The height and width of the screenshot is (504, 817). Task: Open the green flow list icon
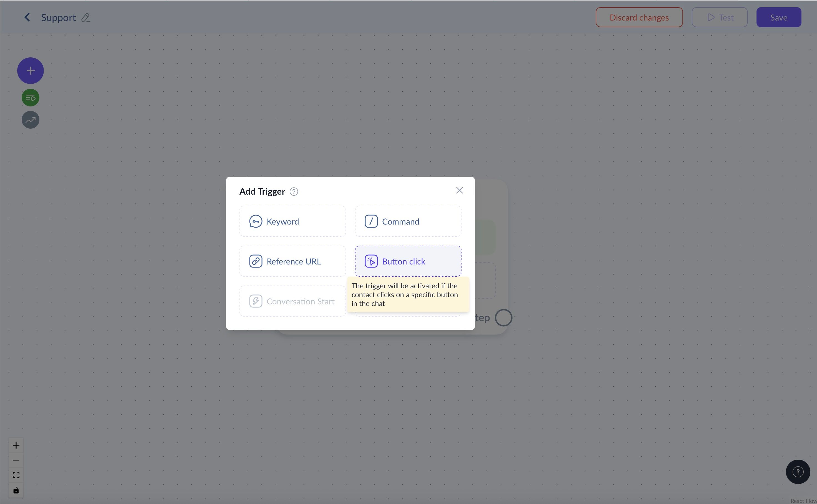[x=30, y=98]
